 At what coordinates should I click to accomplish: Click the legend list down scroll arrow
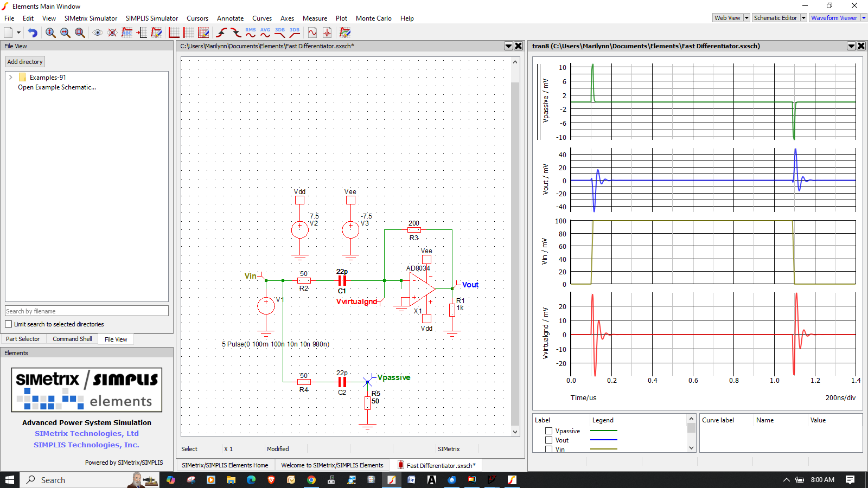[691, 448]
